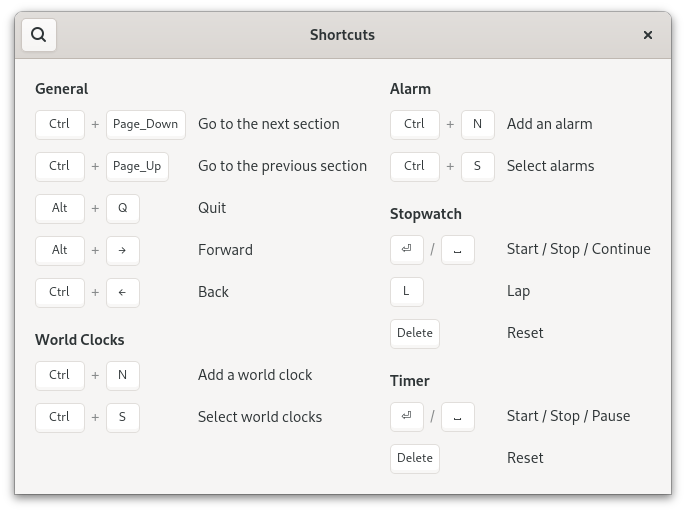Click the "Start / Stop / Pause" label
The height and width of the screenshot is (512, 686).
coord(568,416)
